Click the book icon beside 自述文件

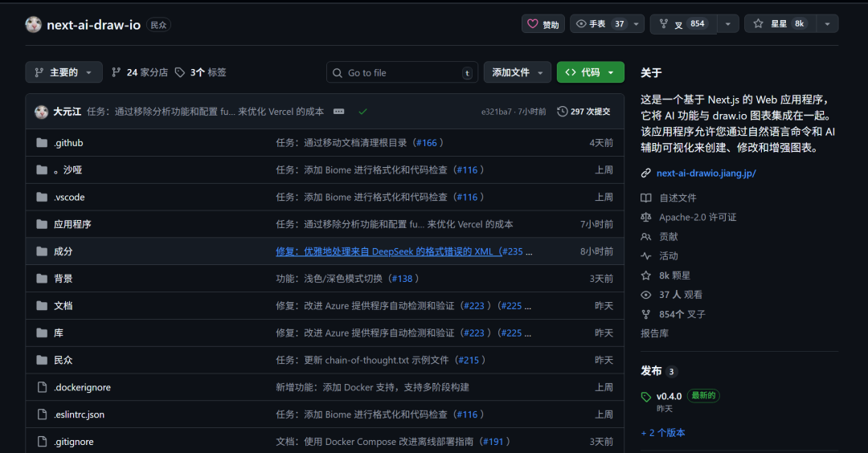tap(645, 198)
